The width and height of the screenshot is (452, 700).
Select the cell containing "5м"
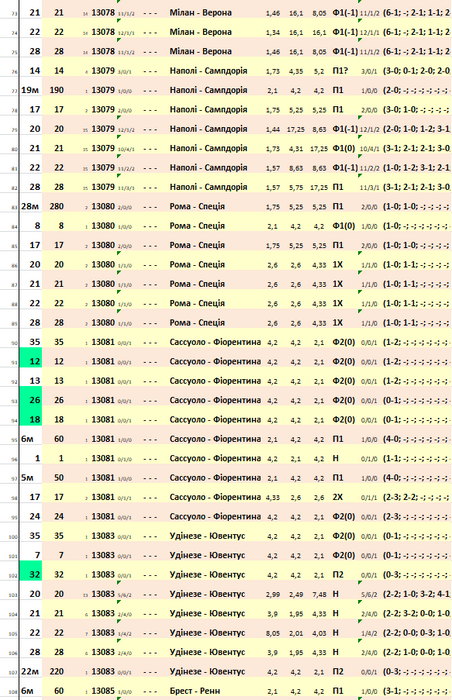coord(27,478)
